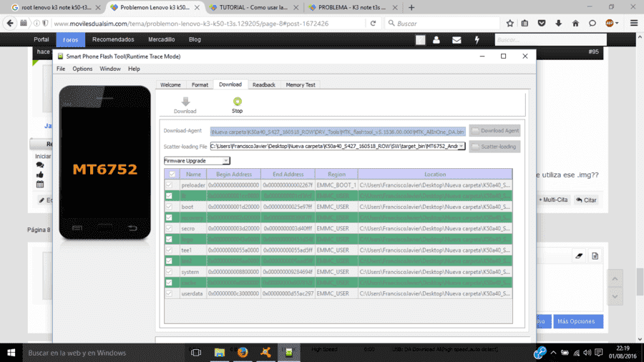Switch to the 'TUTORIAL - Como usar' browser tab
The height and width of the screenshot is (362, 644).
(x=253, y=7)
